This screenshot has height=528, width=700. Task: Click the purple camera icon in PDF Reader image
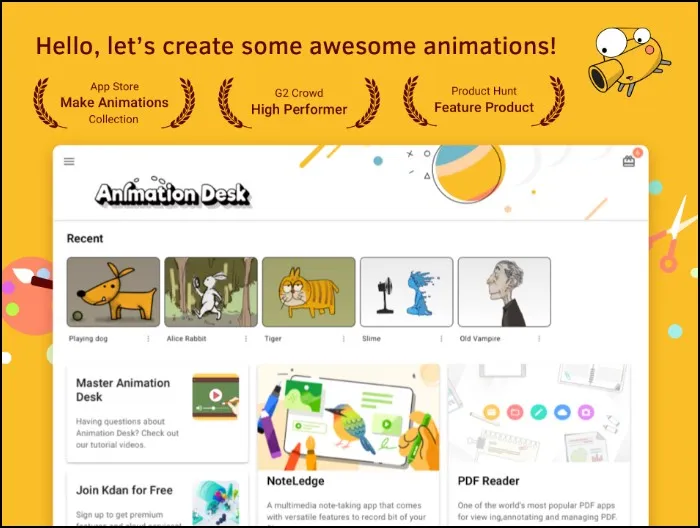pyautogui.click(x=586, y=412)
